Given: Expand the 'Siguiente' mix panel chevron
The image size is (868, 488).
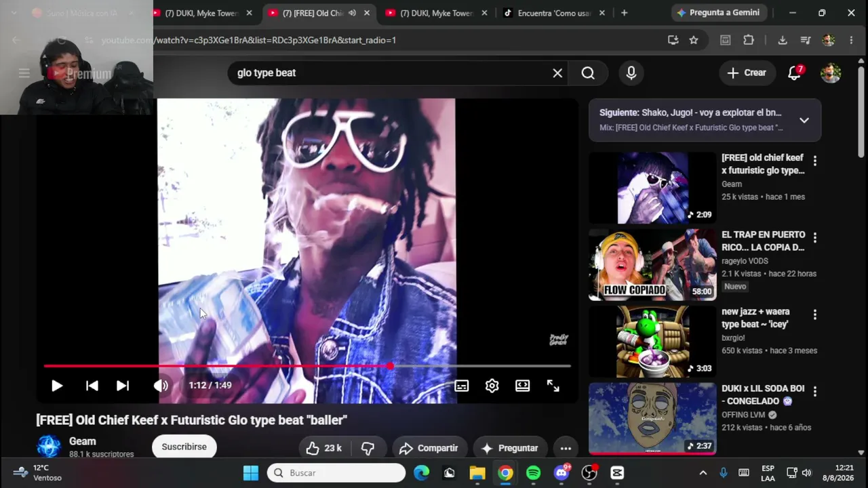Looking at the screenshot, I should pos(804,120).
